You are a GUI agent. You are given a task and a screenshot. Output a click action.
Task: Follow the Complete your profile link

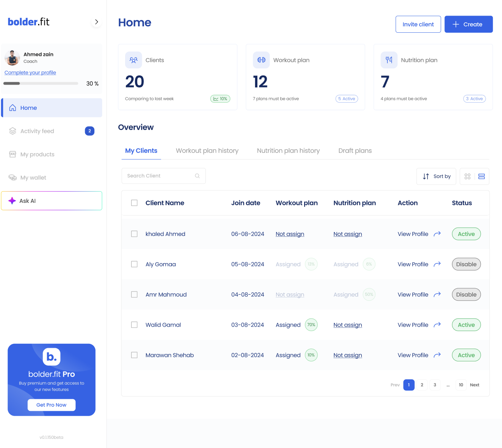(30, 73)
